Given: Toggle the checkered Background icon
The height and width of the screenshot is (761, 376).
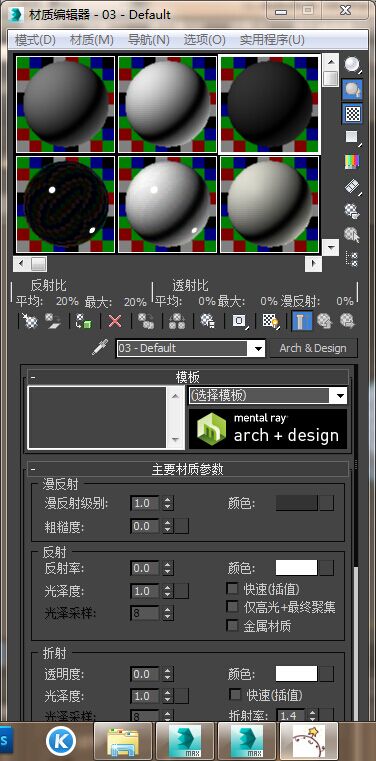Looking at the screenshot, I should 352,114.
